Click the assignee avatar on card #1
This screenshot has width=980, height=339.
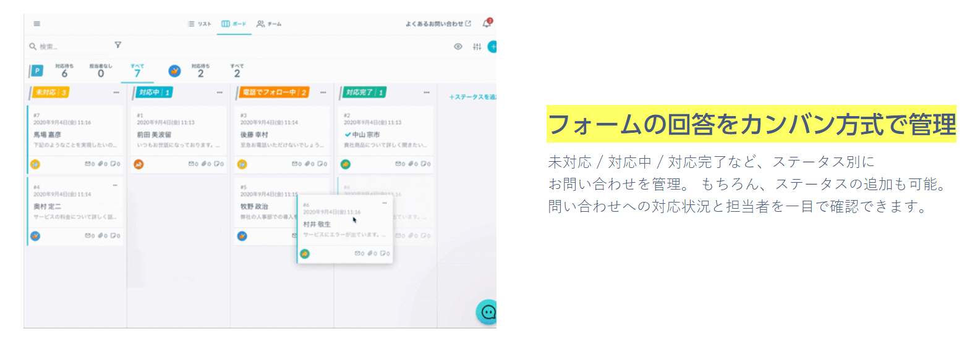(x=139, y=164)
